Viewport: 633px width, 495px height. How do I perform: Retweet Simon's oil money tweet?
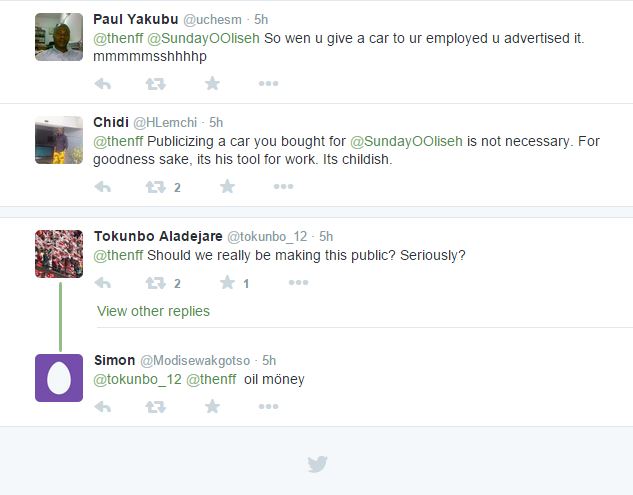click(156, 407)
